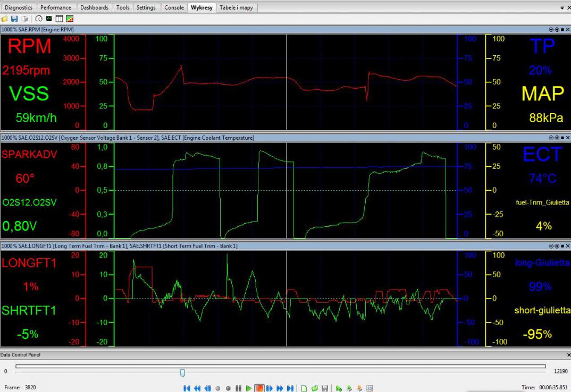
Task: Play the recorded data log
Action: tap(249, 388)
